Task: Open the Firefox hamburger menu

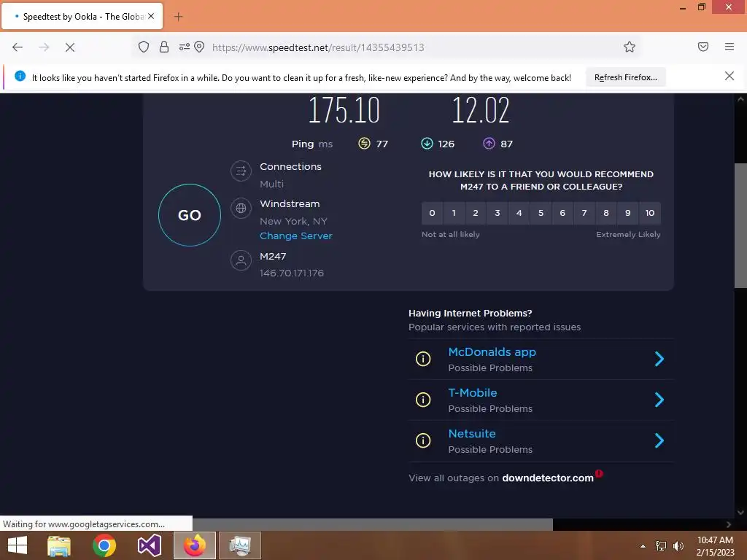Action: pyautogui.click(x=729, y=47)
